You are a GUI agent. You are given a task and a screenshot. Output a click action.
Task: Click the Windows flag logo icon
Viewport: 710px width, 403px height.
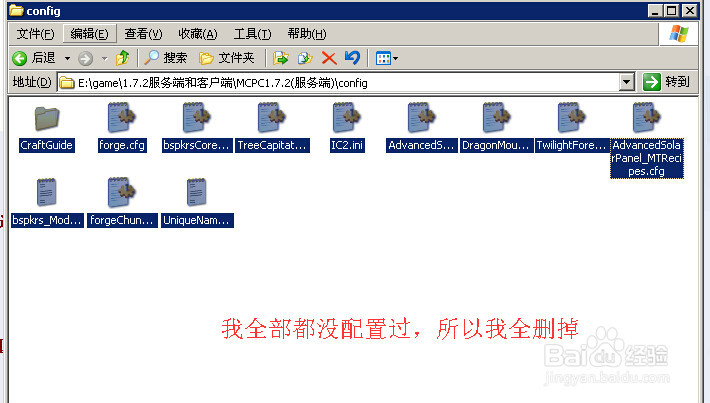click(x=679, y=34)
